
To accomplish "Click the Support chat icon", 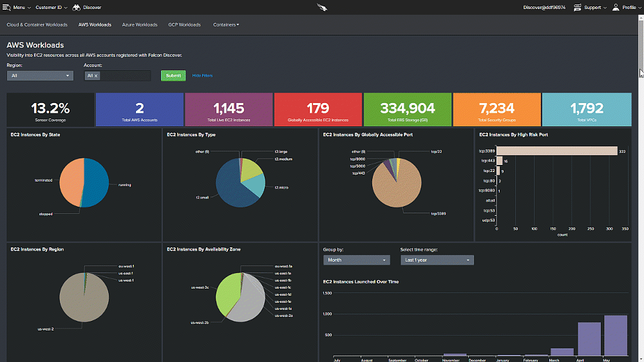I will click(577, 8).
